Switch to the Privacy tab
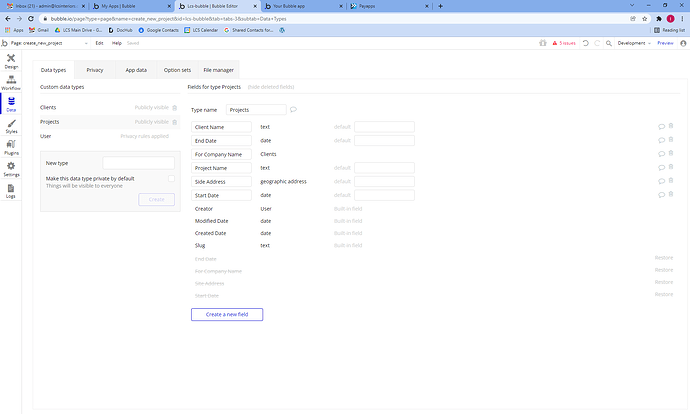This screenshot has height=414, width=690. coord(95,70)
